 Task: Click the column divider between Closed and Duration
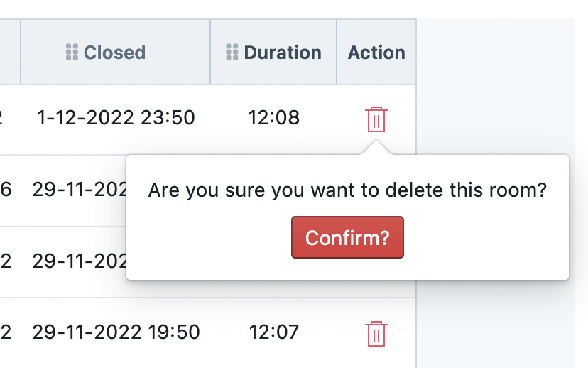click(x=210, y=52)
